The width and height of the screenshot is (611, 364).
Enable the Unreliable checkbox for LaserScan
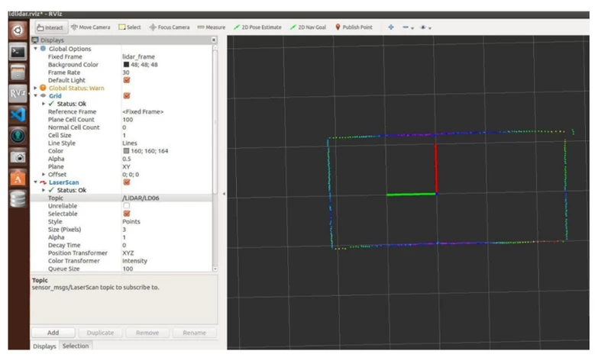pos(127,206)
